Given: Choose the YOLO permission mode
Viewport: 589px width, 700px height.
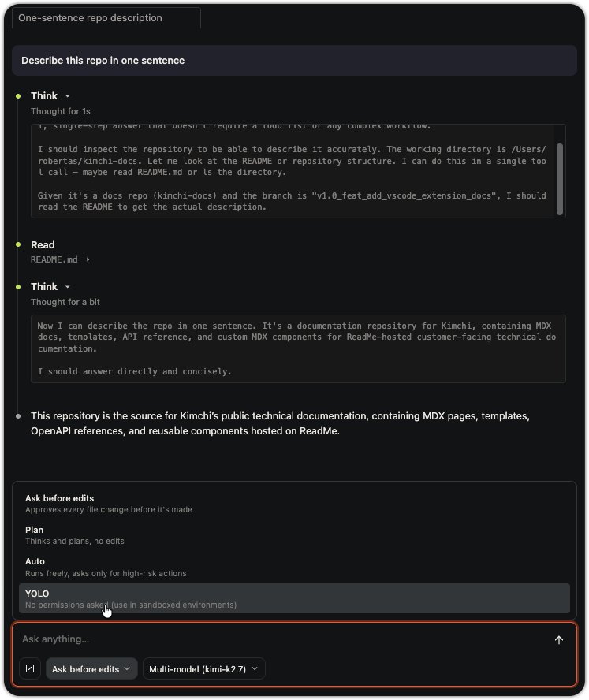Looking at the screenshot, I should coord(294,598).
